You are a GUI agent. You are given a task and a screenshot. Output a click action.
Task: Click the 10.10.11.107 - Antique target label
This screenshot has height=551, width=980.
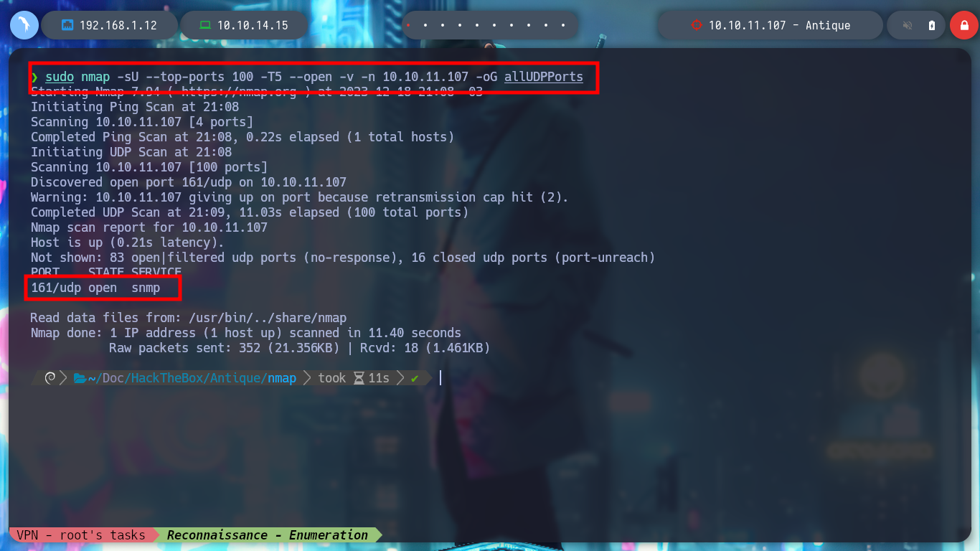coord(779,25)
